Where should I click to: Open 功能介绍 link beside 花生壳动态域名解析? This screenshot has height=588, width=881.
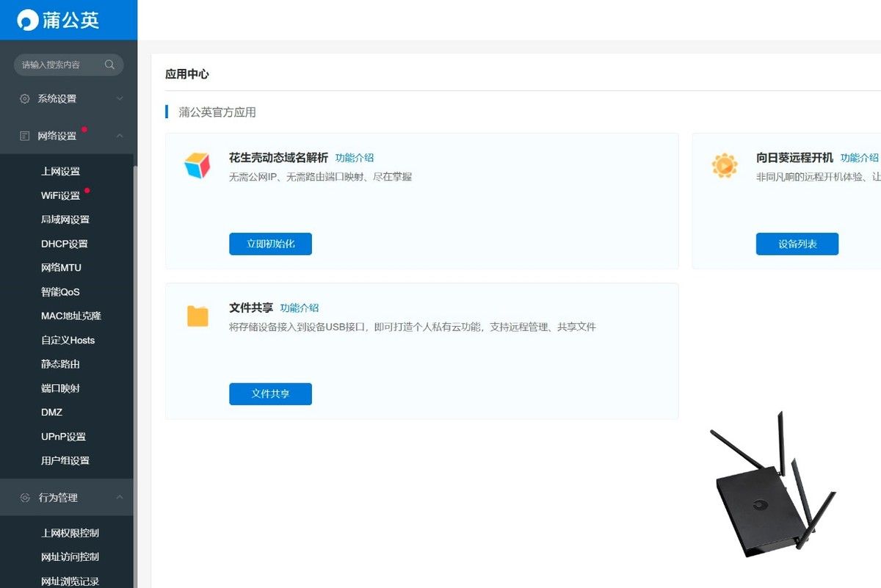pyautogui.click(x=355, y=158)
